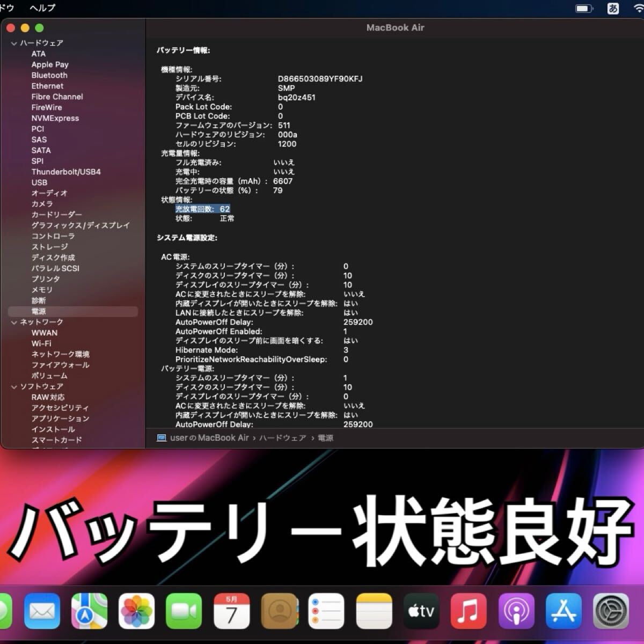Screen dimensions: 644x644
Task: Select FireWire in the sidebar
Action: click(47, 107)
